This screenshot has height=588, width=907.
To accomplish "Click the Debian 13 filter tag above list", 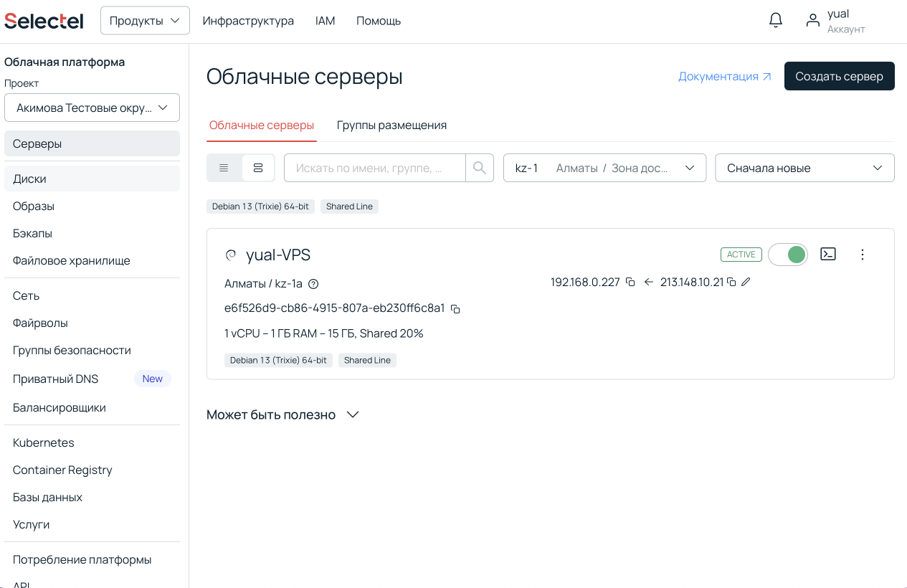I will pos(260,207).
